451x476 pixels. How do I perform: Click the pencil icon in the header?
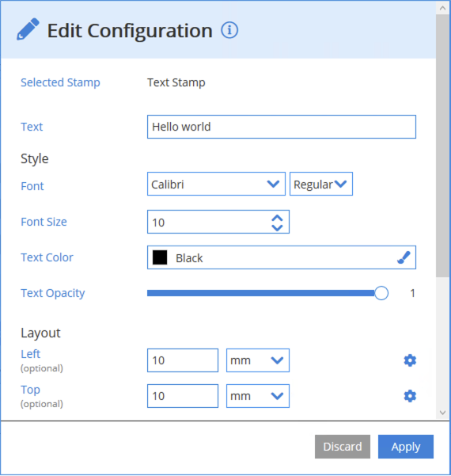pyautogui.click(x=28, y=29)
